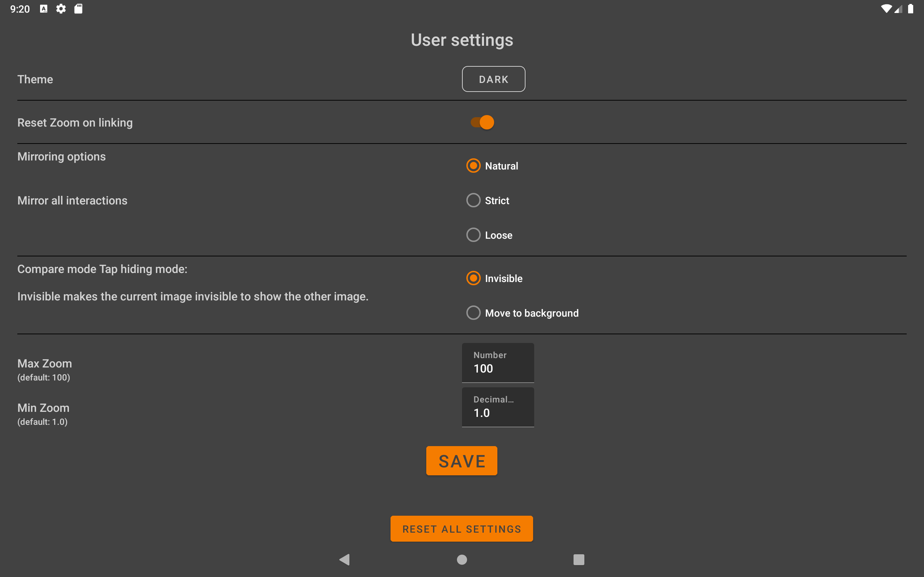Switch theme using the DARK button
Viewport: 924px width, 577px height.
click(493, 79)
